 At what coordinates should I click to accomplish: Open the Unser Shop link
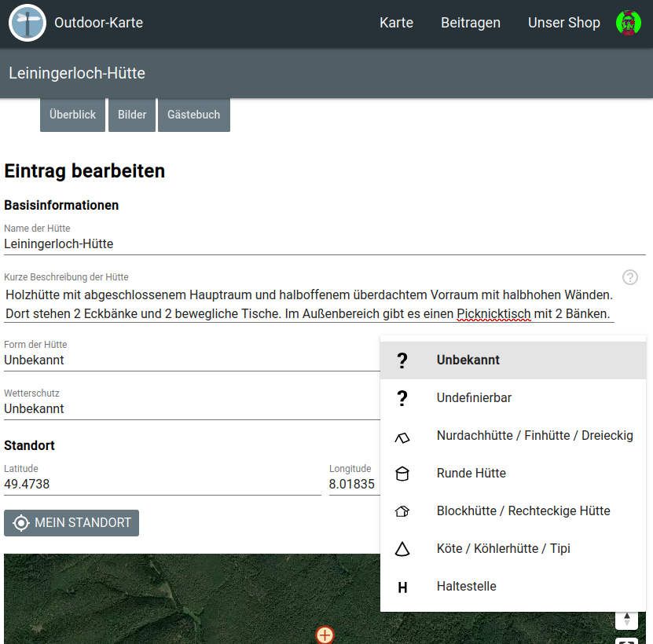[563, 23]
